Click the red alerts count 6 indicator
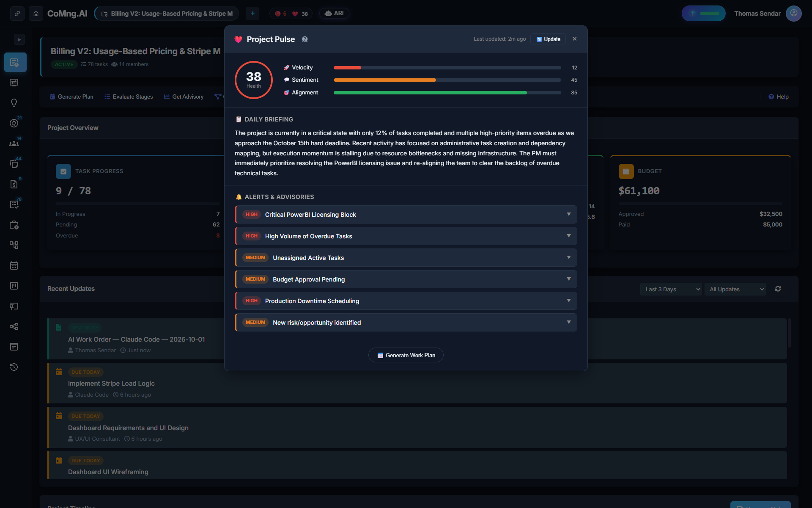Image resolution: width=812 pixels, height=508 pixels. pyautogui.click(x=281, y=14)
